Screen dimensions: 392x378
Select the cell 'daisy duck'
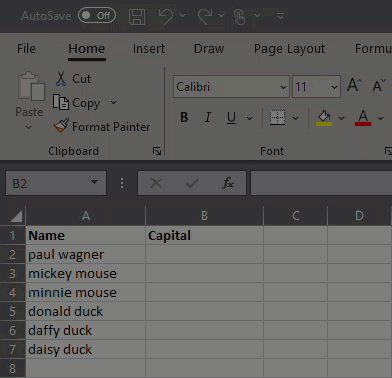(x=85, y=349)
